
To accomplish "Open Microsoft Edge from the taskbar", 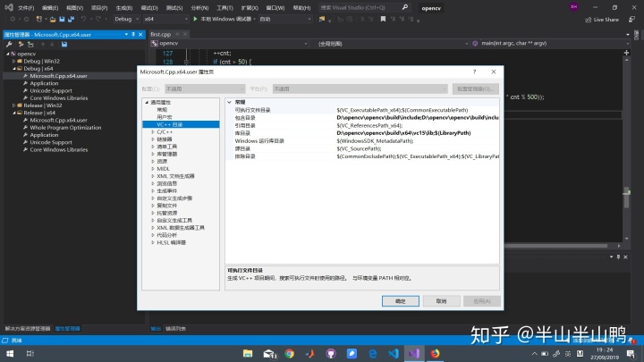I will (372, 353).
